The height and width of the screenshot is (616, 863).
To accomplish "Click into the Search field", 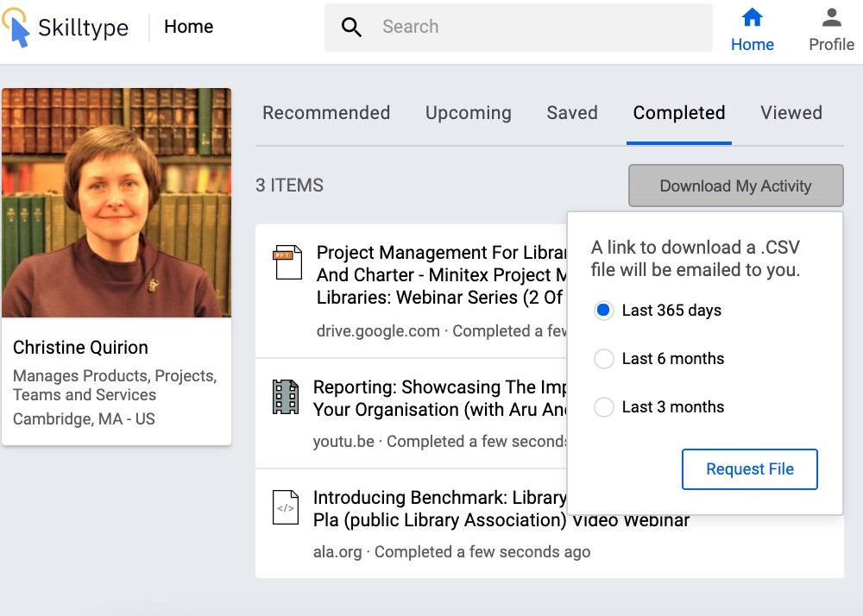I will (535, 28).
